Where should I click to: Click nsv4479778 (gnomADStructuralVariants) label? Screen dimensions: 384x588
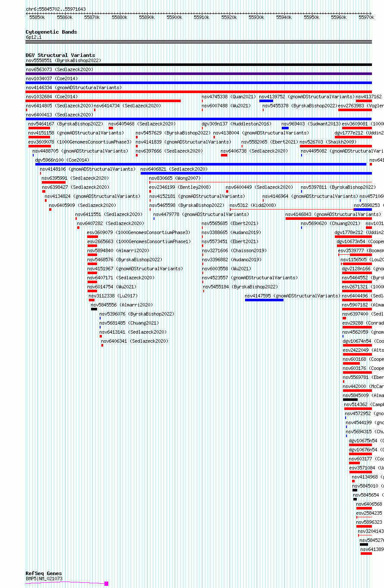201,214
